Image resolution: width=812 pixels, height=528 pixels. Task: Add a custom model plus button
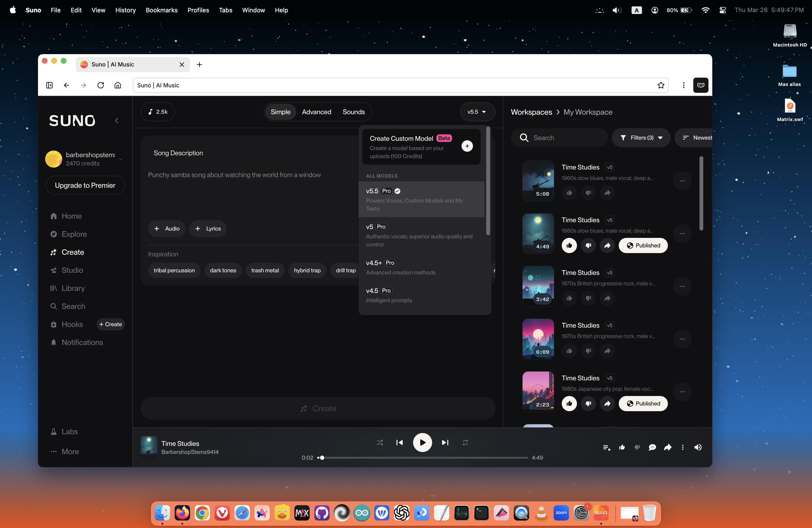[467, 146]
